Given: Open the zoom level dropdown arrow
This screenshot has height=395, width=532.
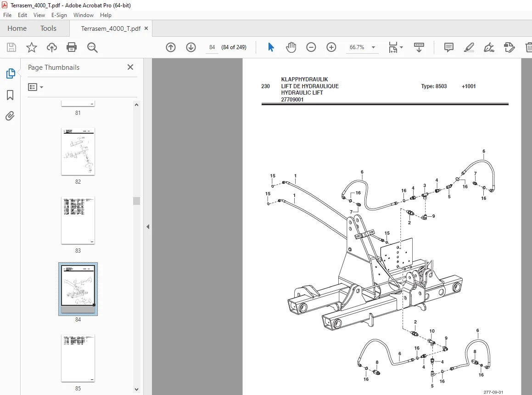Looking at the screenshot, I should point(373,47).
